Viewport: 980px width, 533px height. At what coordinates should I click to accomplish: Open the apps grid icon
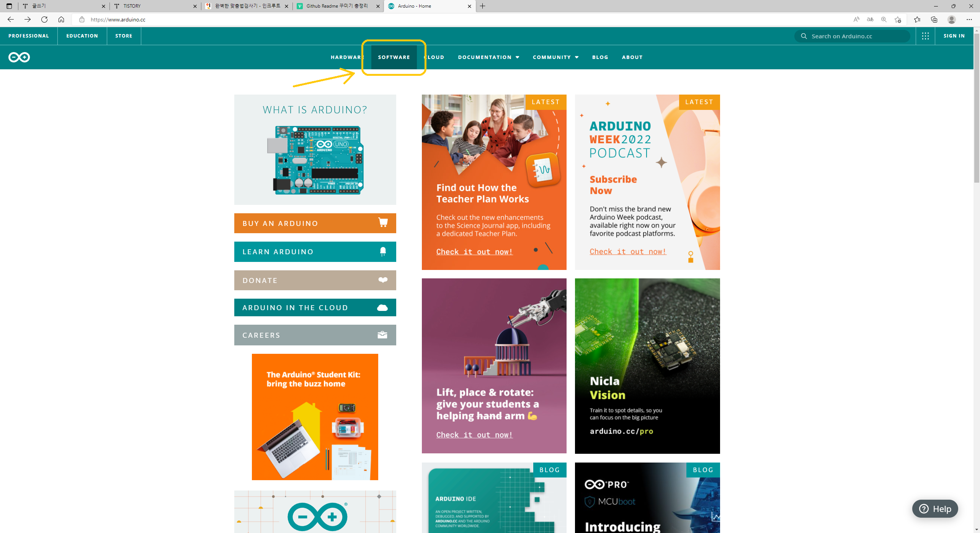tap(925, 36)
